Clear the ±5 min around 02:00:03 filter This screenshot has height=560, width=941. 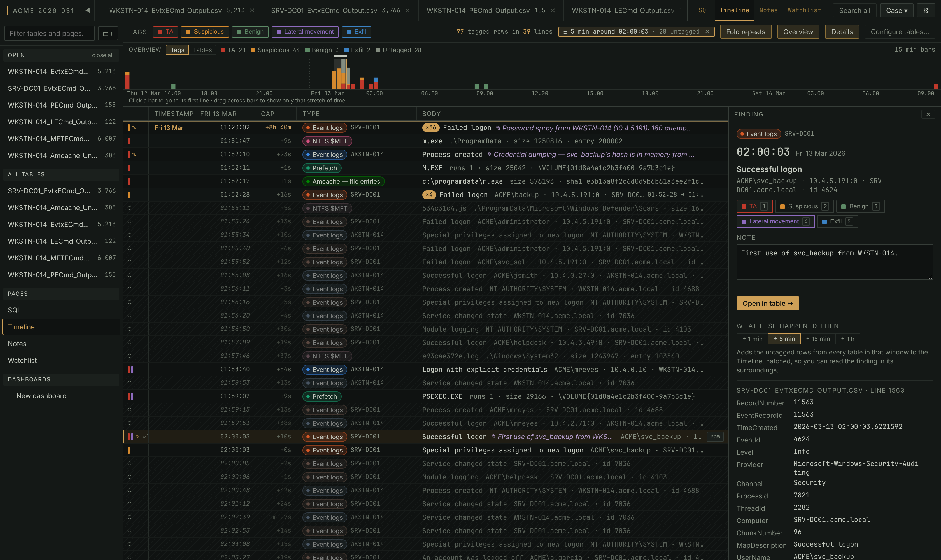[707, 32]
